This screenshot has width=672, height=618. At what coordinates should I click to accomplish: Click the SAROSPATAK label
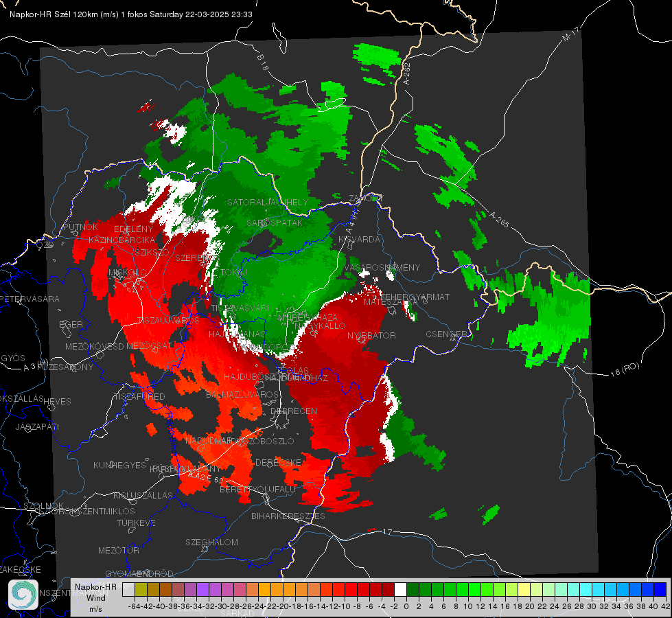point(275,222)
